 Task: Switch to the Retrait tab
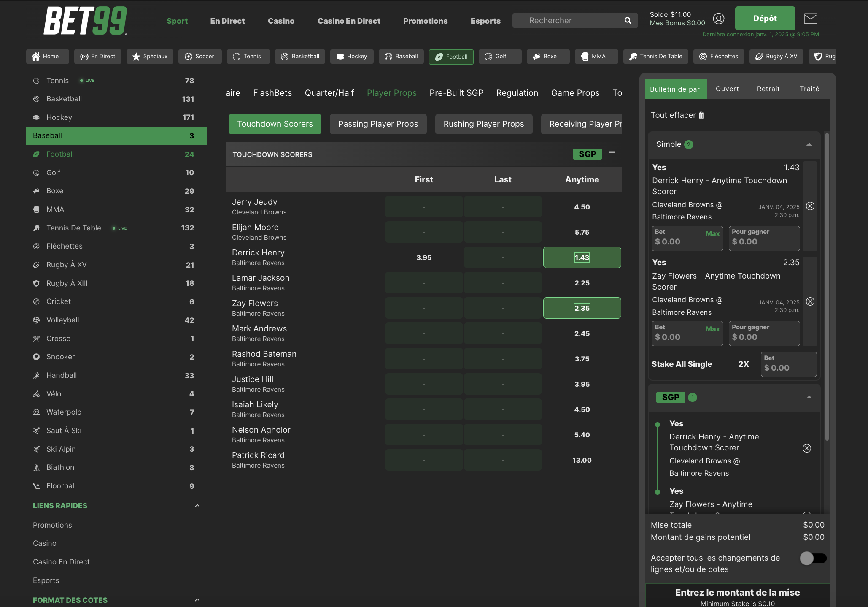768,89
